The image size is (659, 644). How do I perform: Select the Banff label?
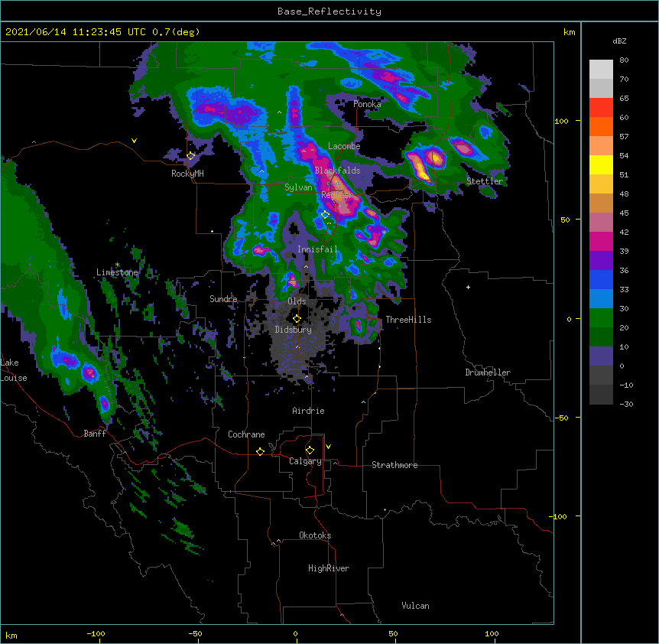click(95, 434)
